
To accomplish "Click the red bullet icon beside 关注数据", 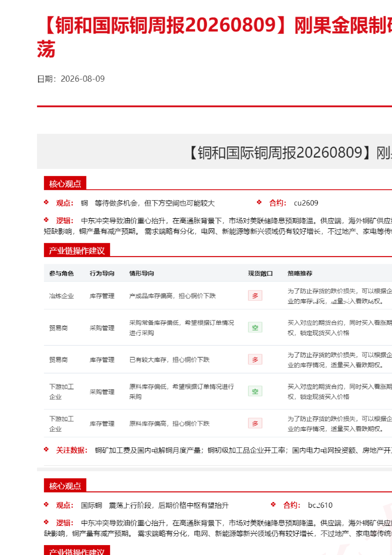I will coord(47,449).
